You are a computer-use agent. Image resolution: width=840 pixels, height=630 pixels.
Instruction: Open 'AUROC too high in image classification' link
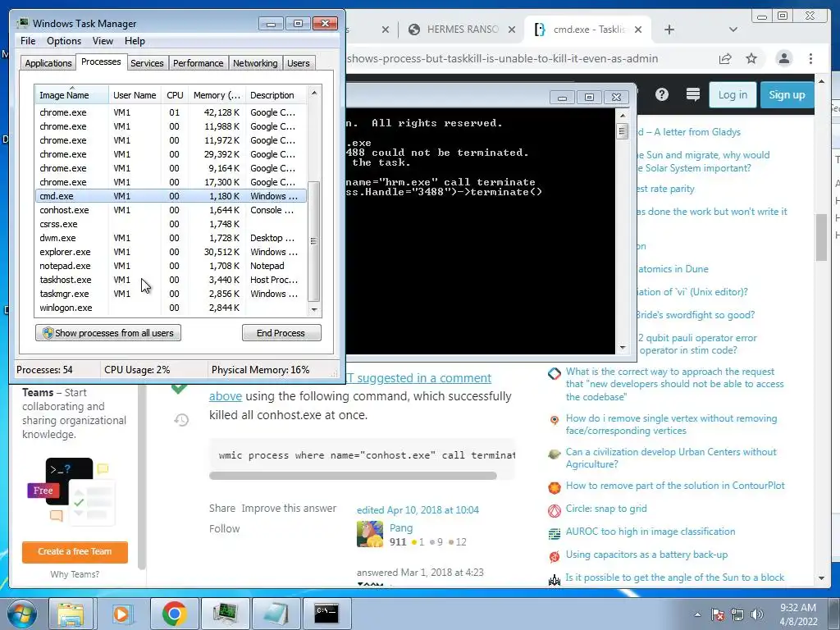pyautogui.click(x=651, y=532)
